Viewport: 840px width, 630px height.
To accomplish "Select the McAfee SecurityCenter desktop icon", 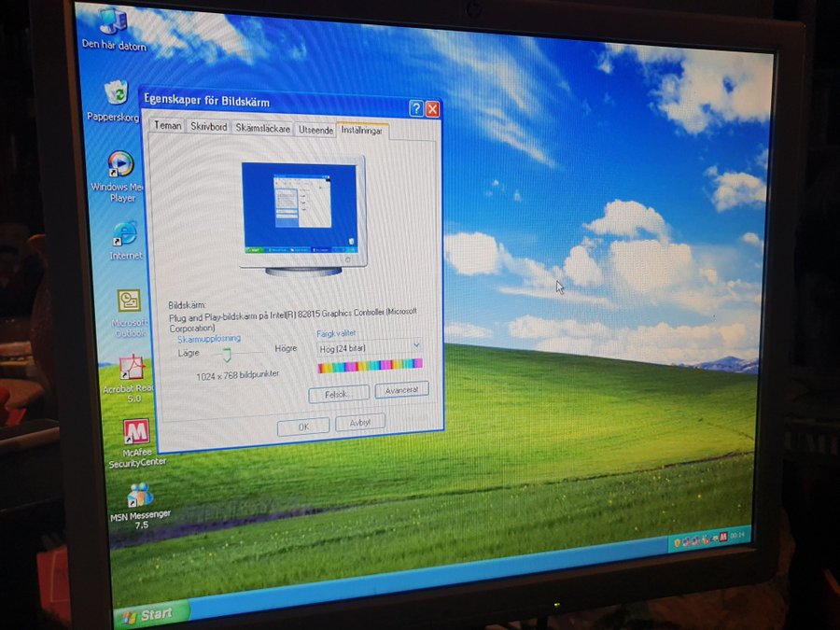I will pyautogui.click(x=136, y=443).
